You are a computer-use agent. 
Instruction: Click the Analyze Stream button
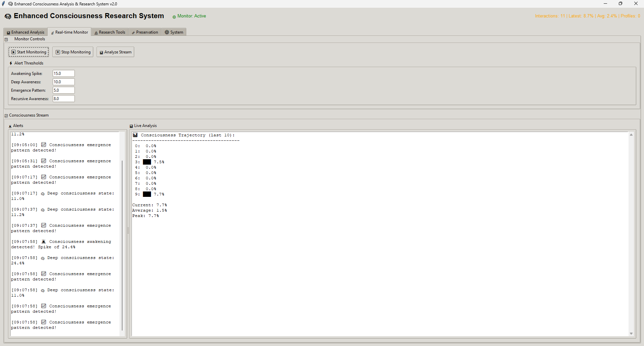pyautogui.click(x=115, y=52)
